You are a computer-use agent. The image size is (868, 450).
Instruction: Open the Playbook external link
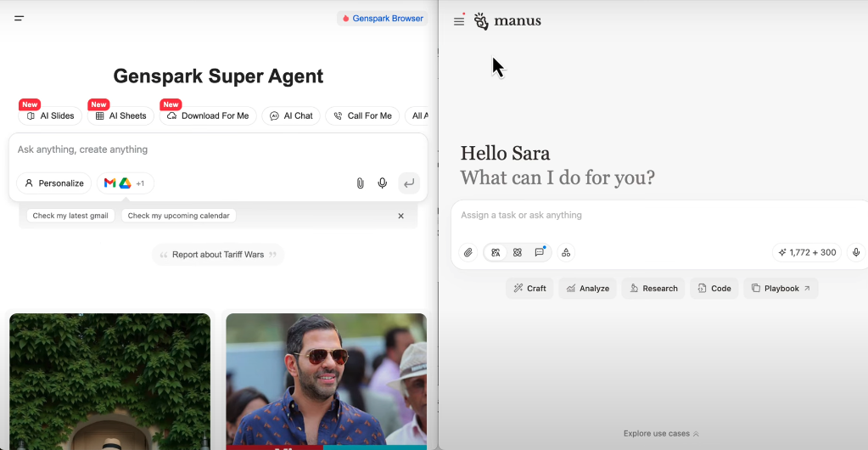point(781,288)
